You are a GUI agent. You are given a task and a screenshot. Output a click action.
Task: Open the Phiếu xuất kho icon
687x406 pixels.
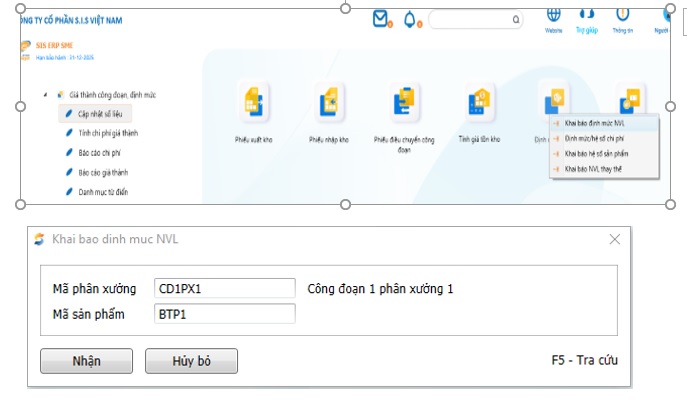coord(253,105)
